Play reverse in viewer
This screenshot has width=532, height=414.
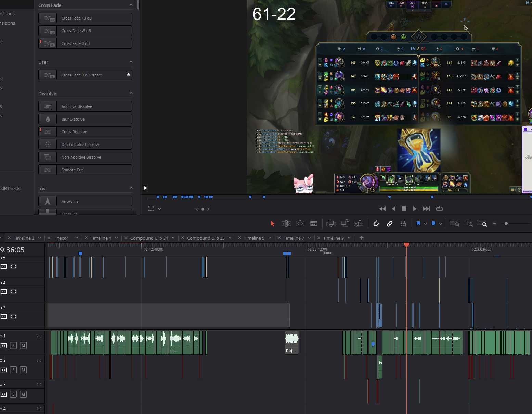click(x=393, y=209)
